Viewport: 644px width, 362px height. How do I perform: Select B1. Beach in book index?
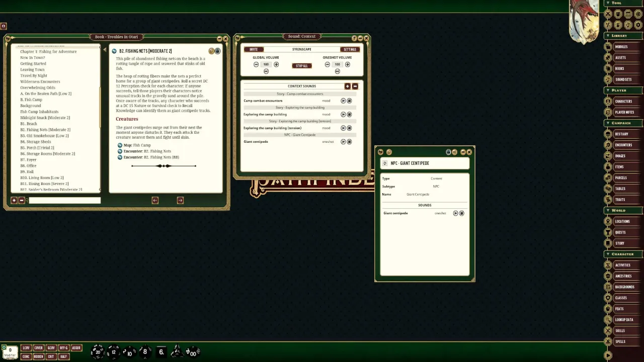coord(29,124)
